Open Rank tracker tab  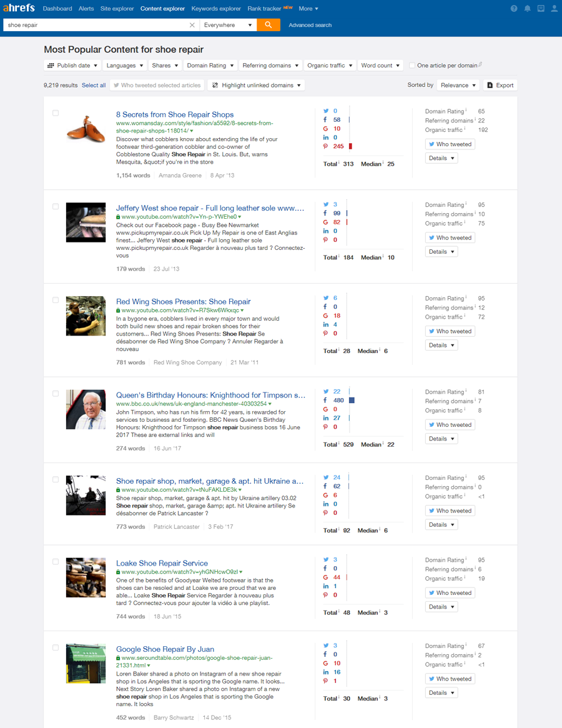pos(264,8)
